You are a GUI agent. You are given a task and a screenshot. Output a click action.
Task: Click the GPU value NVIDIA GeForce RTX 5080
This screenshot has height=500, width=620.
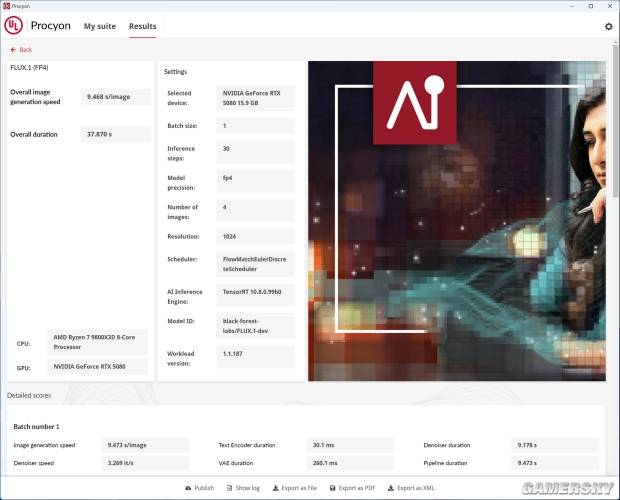[97, 367]
